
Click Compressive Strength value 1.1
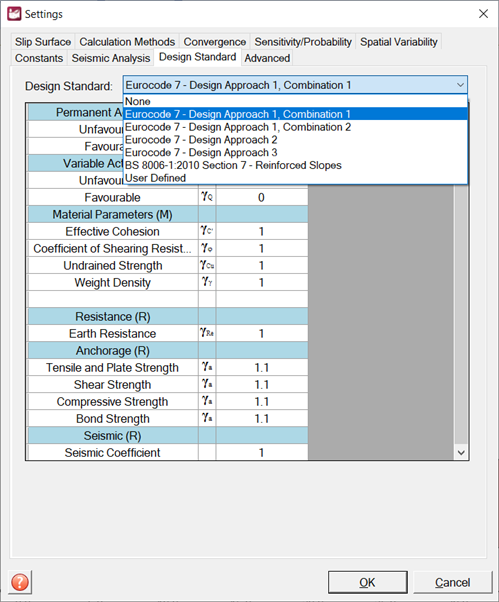[261, 402]
